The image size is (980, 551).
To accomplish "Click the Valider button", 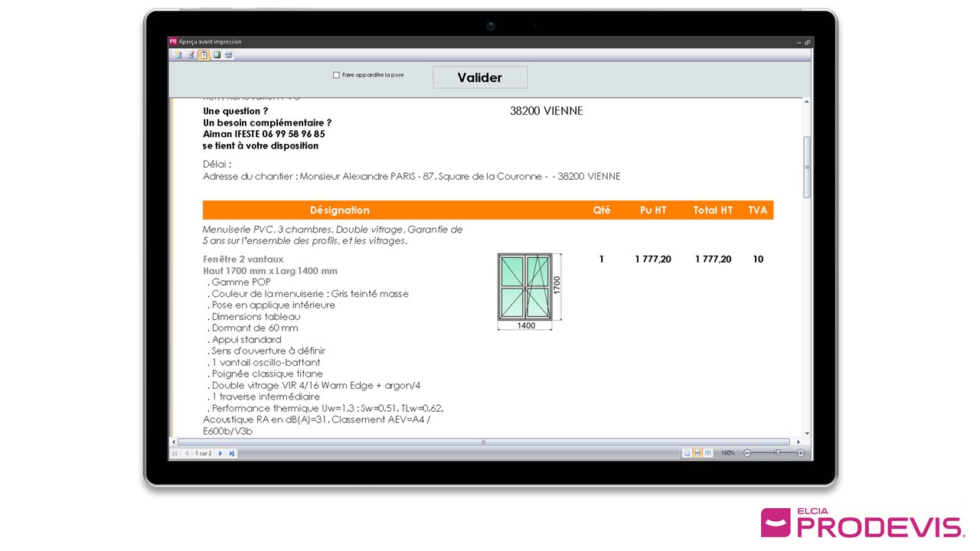I will pos(480,77).
